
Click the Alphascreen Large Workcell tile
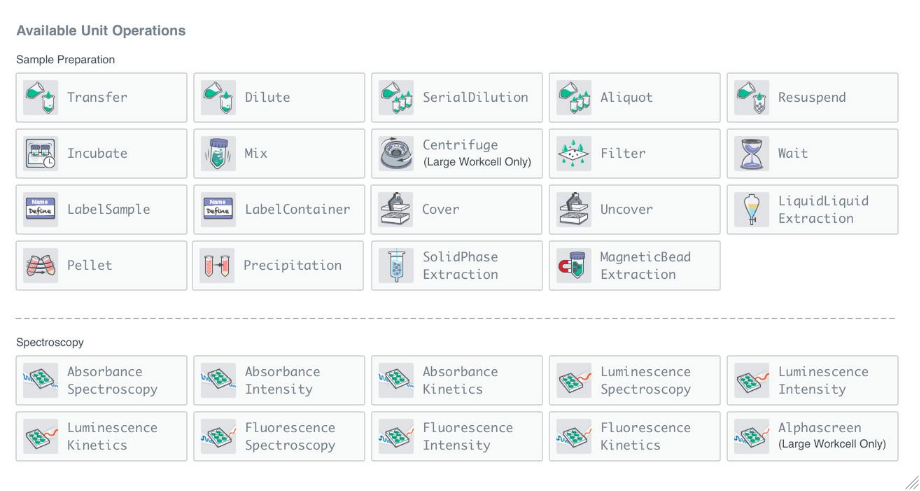813,436
